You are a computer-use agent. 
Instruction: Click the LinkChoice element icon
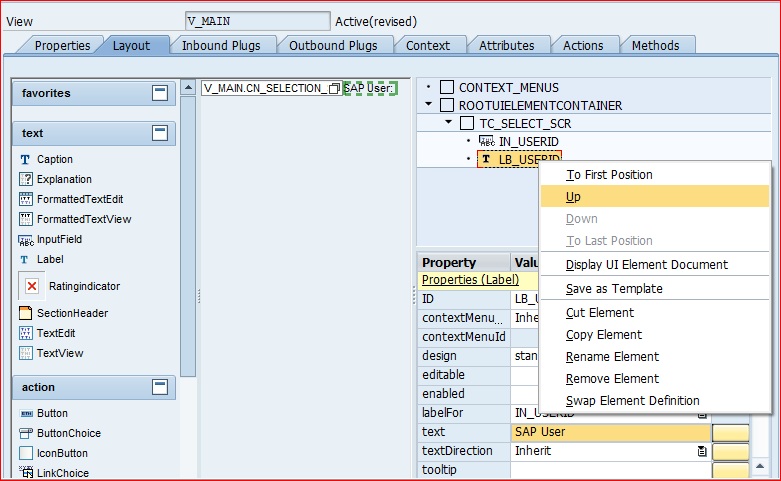coord(26,472)
